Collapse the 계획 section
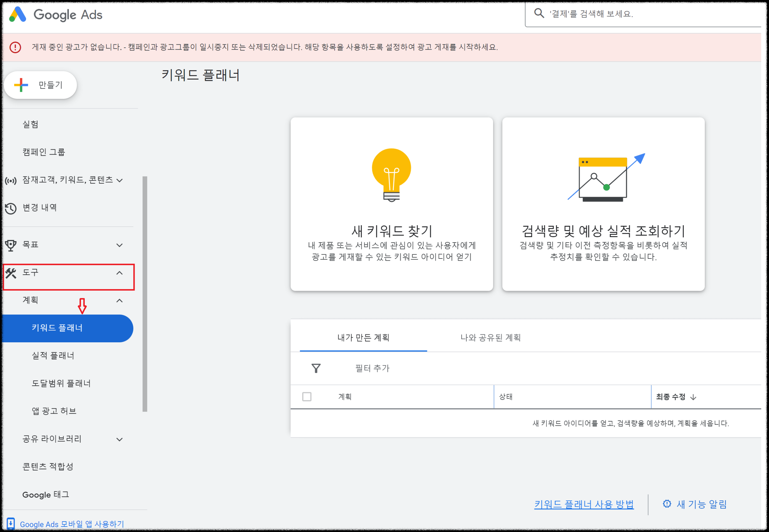The height and width of the screenshot is (532, 769). point(119,300)
